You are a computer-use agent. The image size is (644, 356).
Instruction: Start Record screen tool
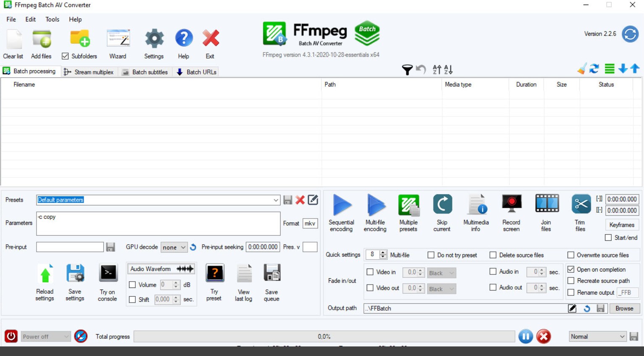pos(511,203)
